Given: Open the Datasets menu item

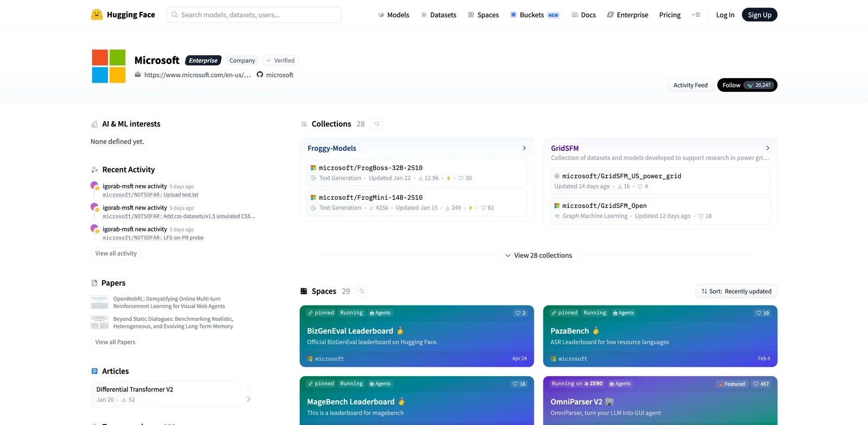Looking at the screenshot, I should [438, 15].
